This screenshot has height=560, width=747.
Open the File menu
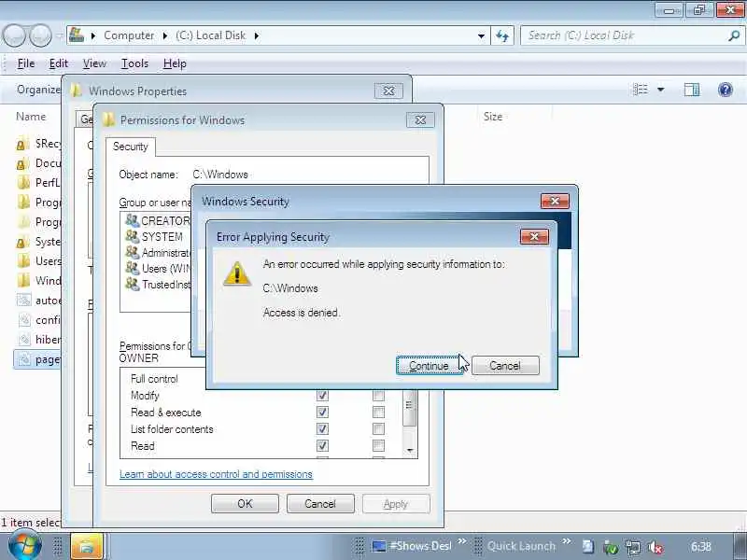[x=26, y=63]
